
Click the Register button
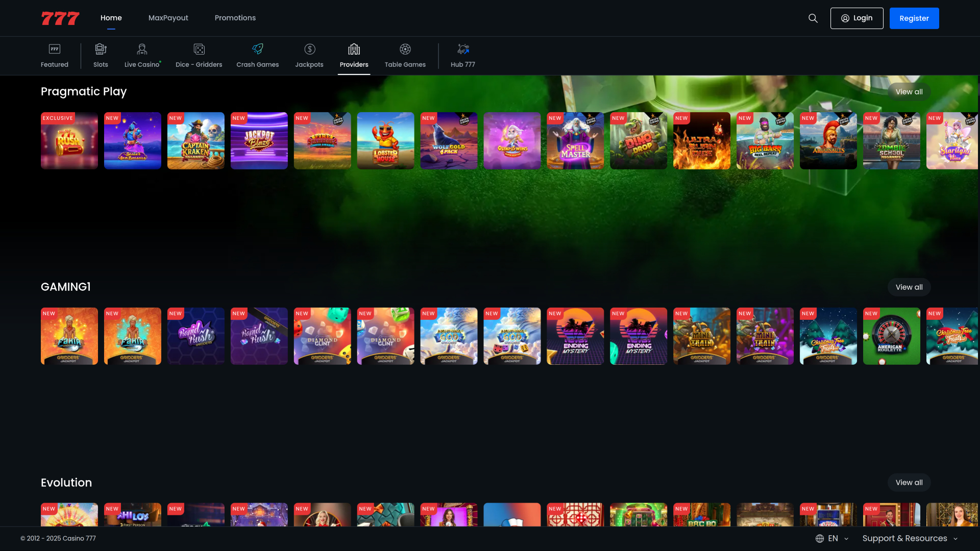pyautogui.click(x=914, y=18)
